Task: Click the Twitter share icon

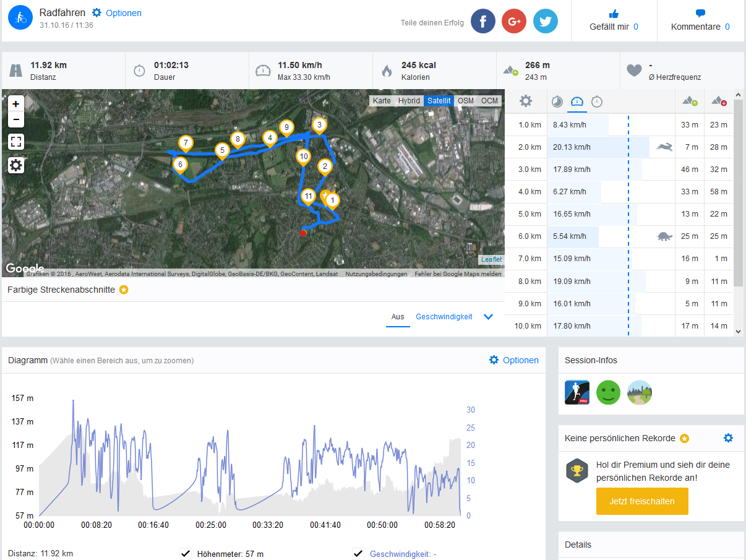Action: [x=545, y=21]
